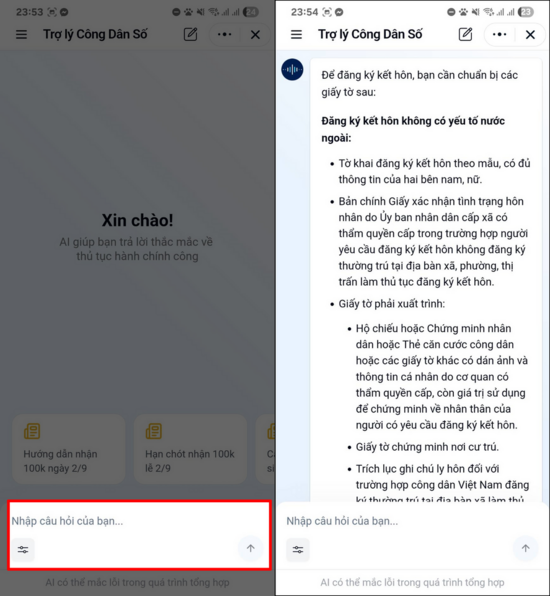Viewport: 550px width, 596px height.
Task: Tap filter settings icon in left input box
Action: [x=23, y=550]
